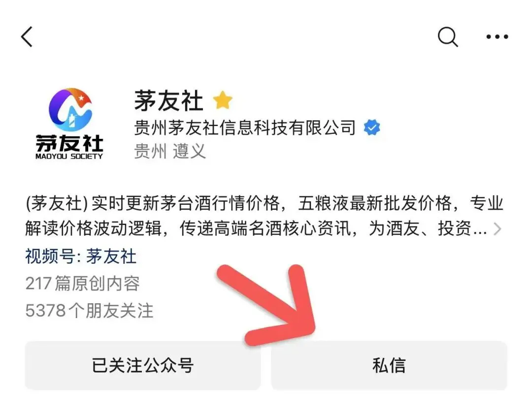Expand the line 解读价格波动逻辑
Screen dimensions: 532x419
click(x=93, y=228)
